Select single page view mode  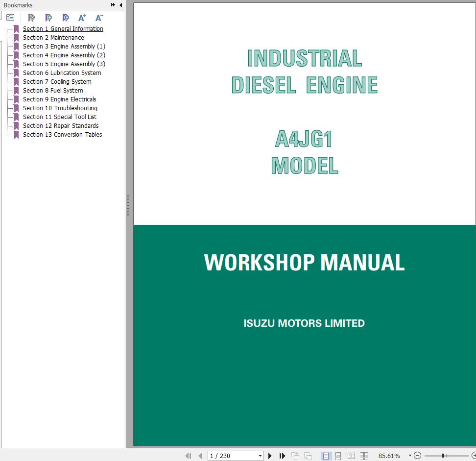(326, 456)
